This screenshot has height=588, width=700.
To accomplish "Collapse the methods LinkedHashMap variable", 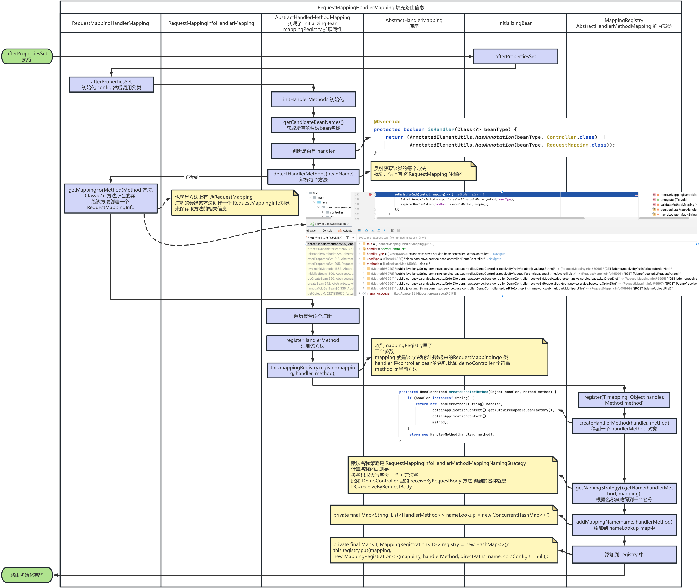I will pyautogui.click(x=359, y=264).
